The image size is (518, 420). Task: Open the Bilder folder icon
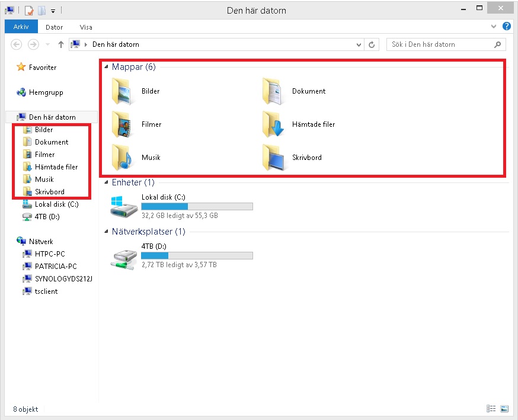click(122, 91)
